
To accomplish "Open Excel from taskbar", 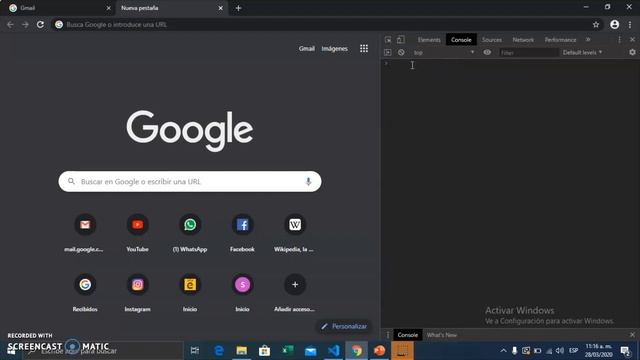I will point(288,351).
